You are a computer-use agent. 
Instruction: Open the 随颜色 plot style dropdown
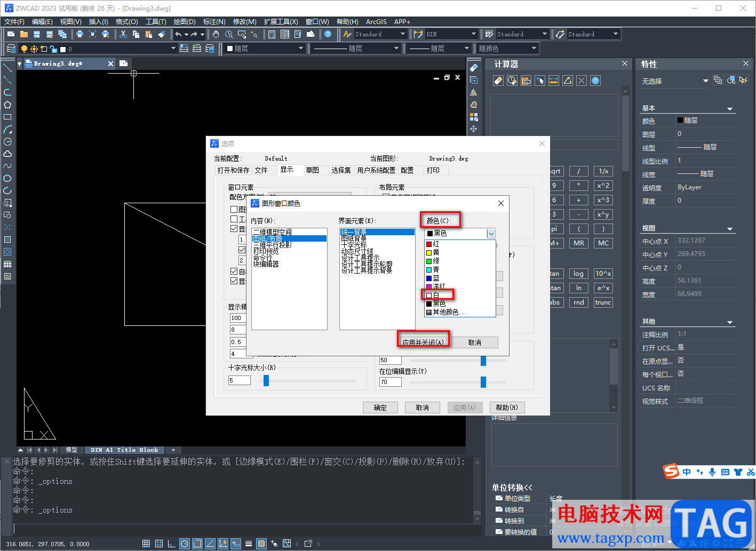tap(507, 49)
